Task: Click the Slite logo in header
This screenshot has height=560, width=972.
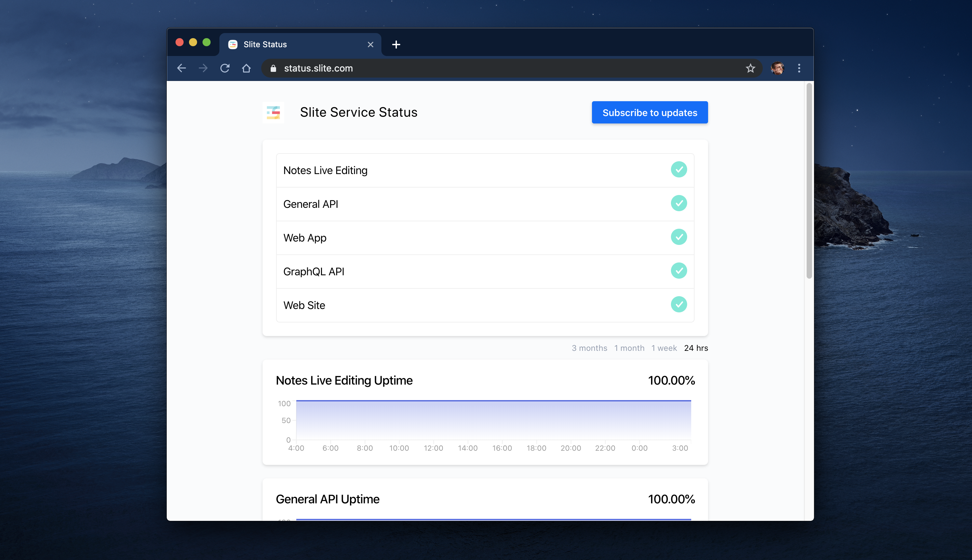Action: coord(273,112)
